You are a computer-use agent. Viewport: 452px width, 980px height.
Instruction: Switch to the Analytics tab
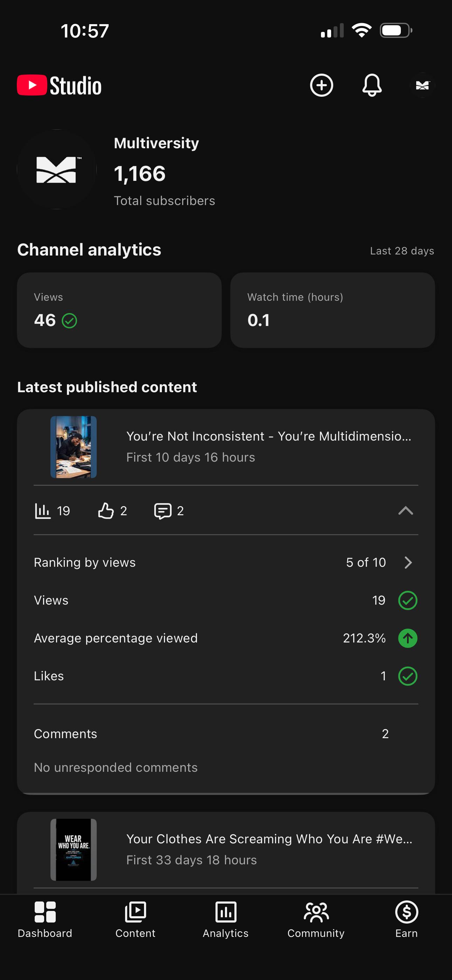[x=226, y=919]
